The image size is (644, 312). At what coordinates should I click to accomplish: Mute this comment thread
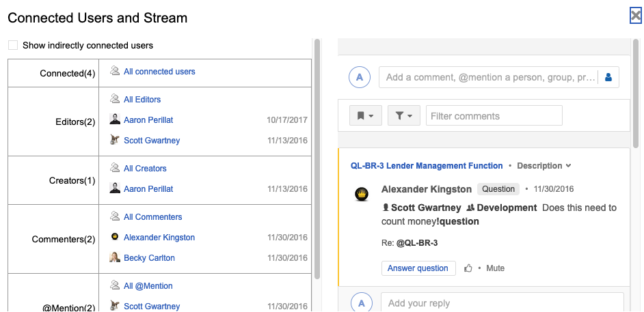pos(495,268)
